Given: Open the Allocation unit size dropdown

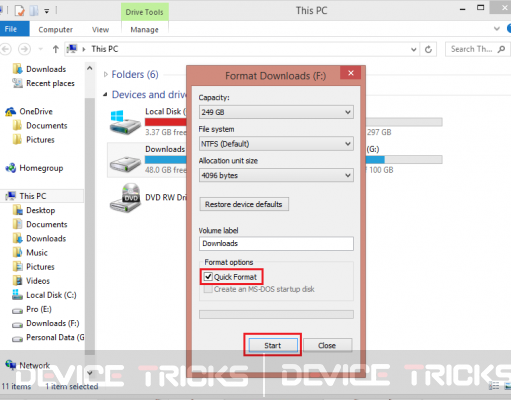Looking at the screenshot, I should (x=276, y=175).
